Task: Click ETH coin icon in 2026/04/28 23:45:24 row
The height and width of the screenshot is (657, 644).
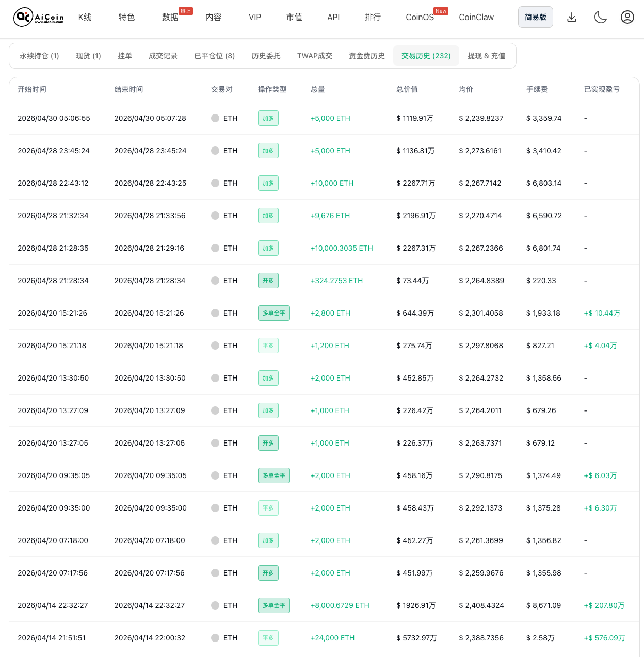Action: click(x=215, y=151)
